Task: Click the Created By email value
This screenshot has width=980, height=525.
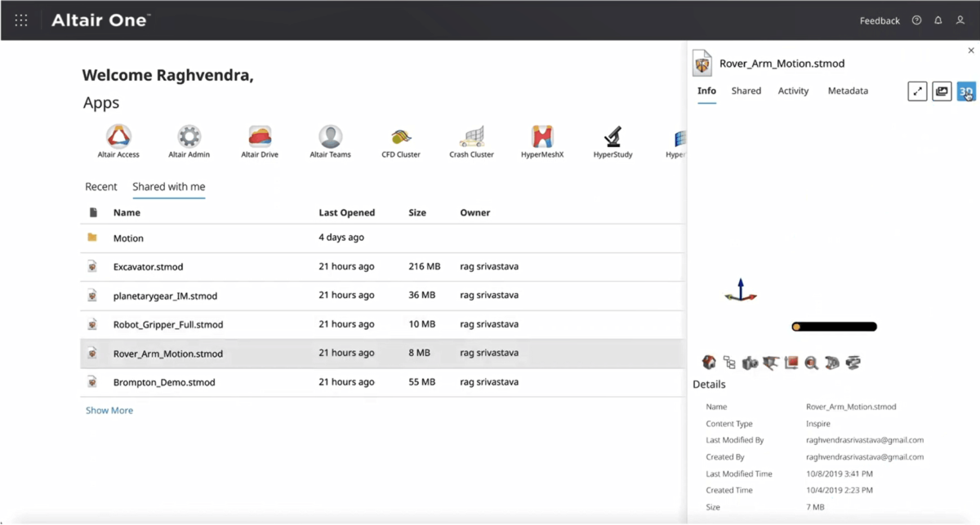Action: point(865,457)
